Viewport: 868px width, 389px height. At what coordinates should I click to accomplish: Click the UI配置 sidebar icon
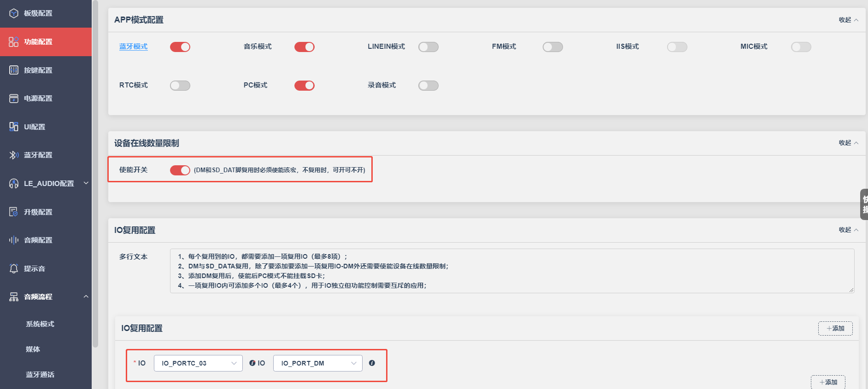pos(14,127)
